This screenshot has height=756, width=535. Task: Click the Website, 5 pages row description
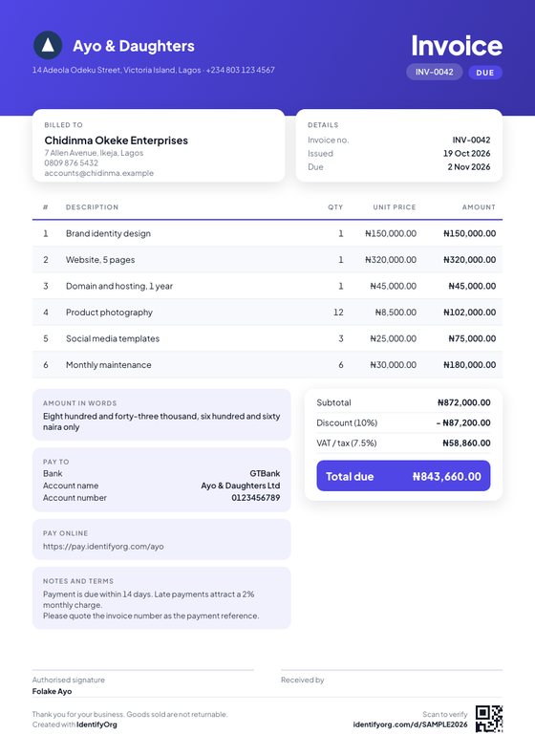click(100, 260)
